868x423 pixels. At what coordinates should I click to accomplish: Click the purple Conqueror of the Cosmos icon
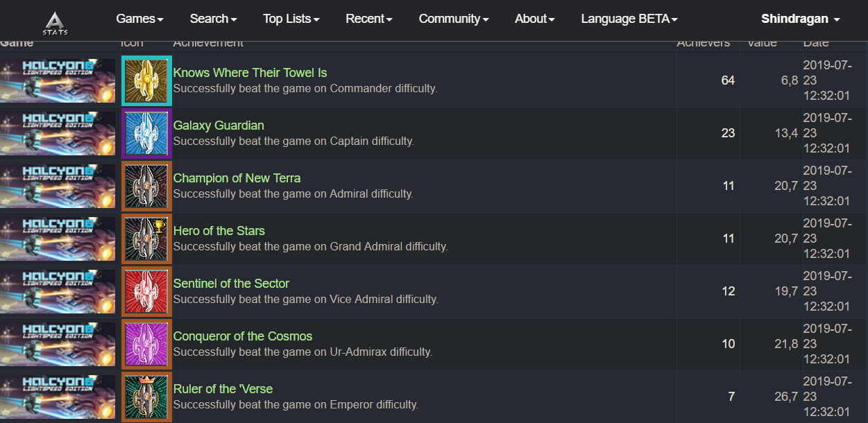[146, 345]
